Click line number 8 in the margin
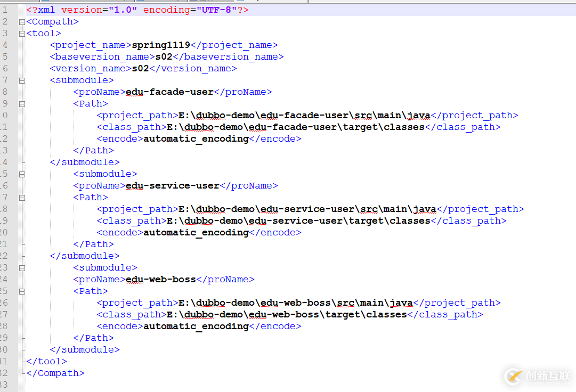 (x=5, y=92)
